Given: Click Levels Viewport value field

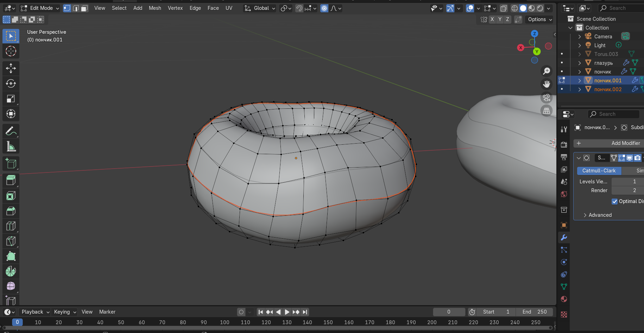Looking at the screenshot, I should click(x=627, y=182).
